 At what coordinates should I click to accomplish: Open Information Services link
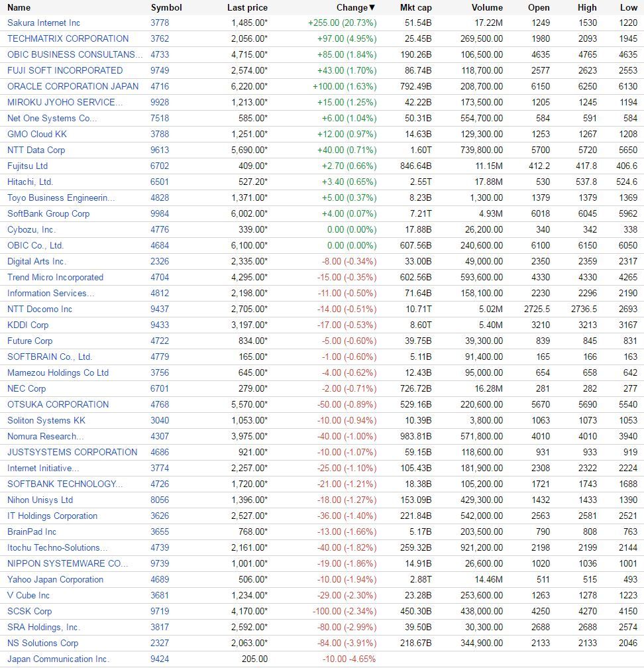[x=50, y=293]
